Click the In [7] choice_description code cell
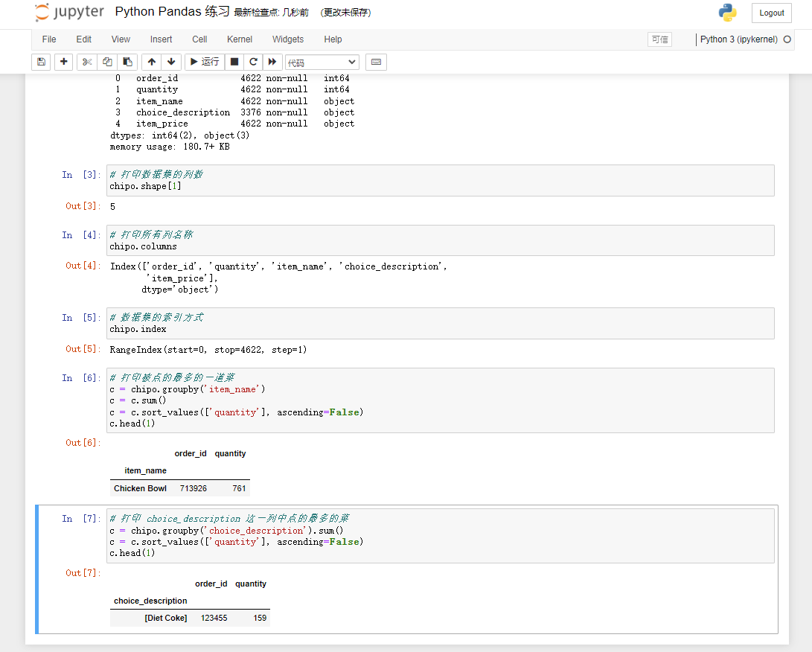This screenshot has width=812, height=652. click(440, 535)
